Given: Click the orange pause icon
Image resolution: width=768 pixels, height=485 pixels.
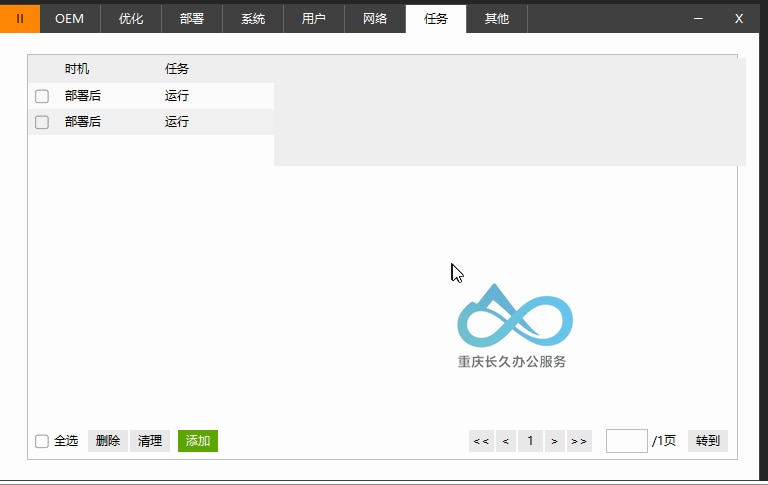Looking at the screenshot, I should point(20,19).
